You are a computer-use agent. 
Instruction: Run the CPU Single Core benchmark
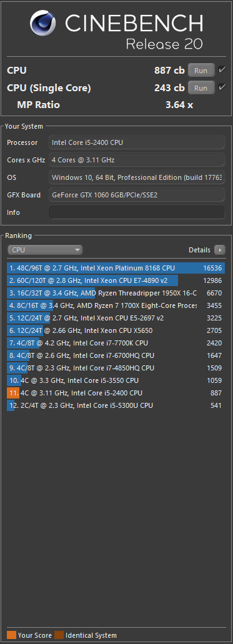pyautogui.click(x=201, y=87)
